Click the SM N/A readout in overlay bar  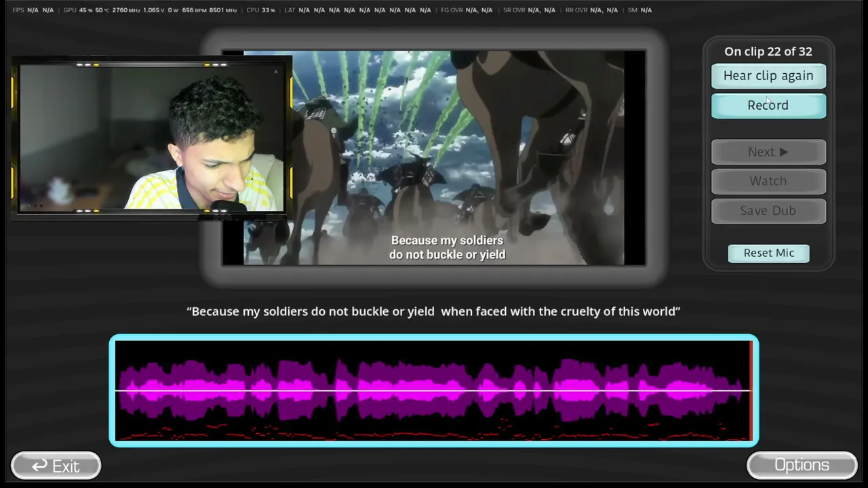[639, 10]
